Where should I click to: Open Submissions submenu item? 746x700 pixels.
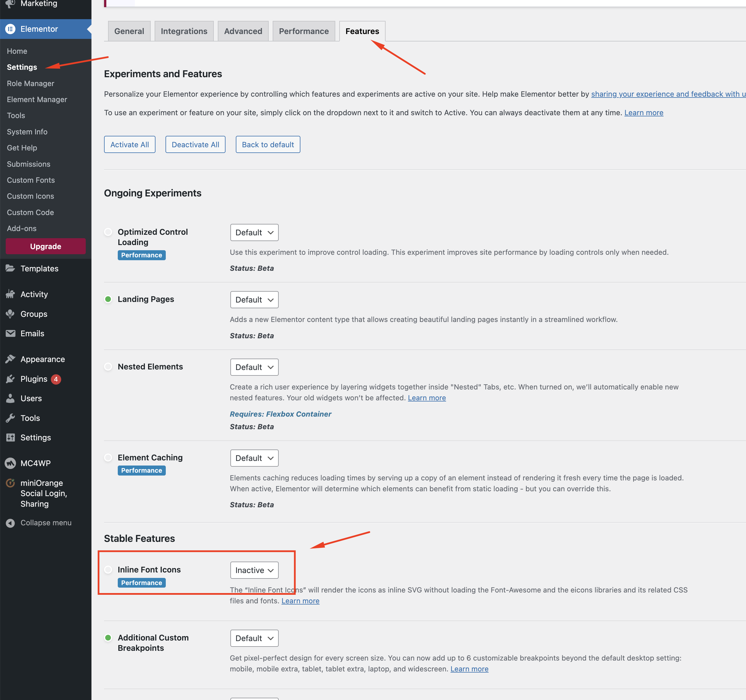tap(29, 164)
